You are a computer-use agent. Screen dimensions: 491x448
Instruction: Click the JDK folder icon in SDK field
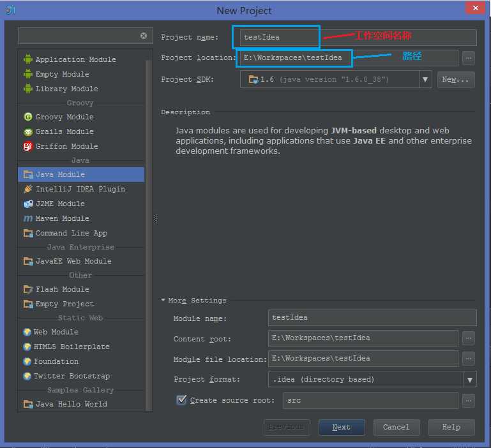253,79
